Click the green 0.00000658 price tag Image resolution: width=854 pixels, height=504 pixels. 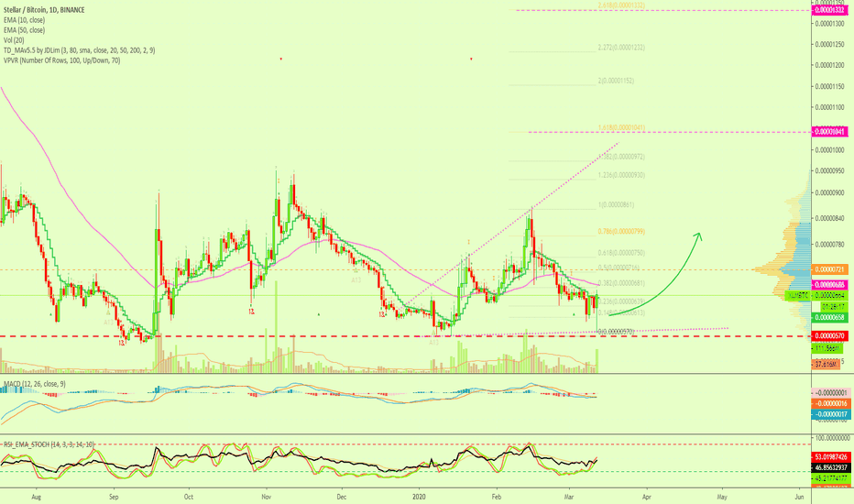click(829, 317)
